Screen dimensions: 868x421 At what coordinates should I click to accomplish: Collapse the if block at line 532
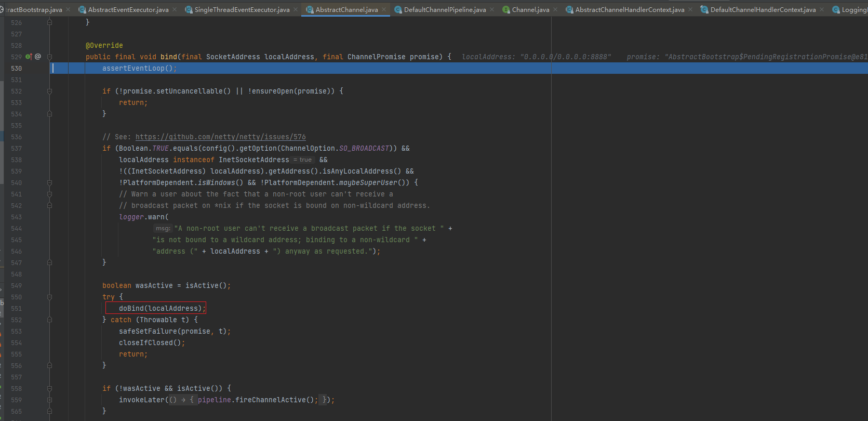(49, 91)
